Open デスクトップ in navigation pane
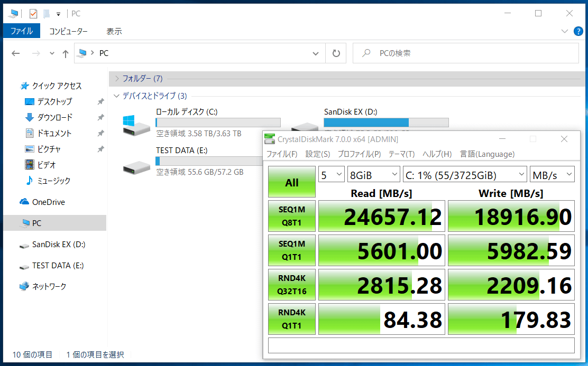This screenshot has height=366, width=588. 54,101
